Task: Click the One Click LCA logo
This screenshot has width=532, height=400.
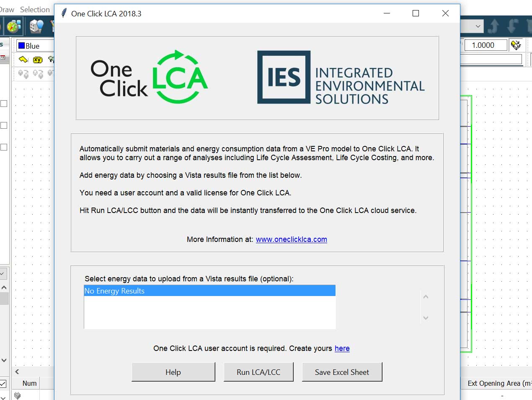Action: point(149,77)
